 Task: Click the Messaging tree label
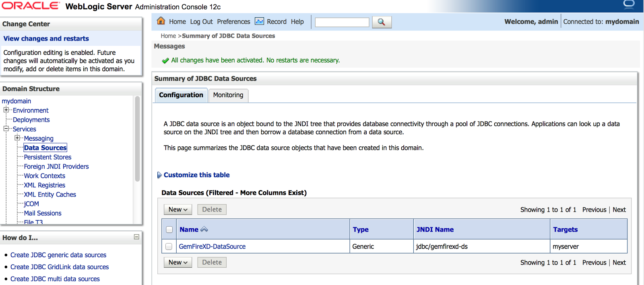point(39,138)
